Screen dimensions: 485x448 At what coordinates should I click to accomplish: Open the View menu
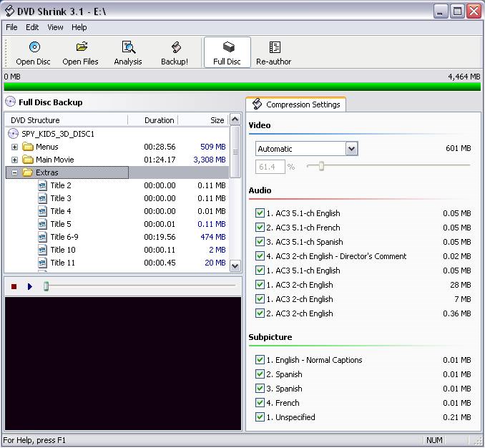coord(55,27)
